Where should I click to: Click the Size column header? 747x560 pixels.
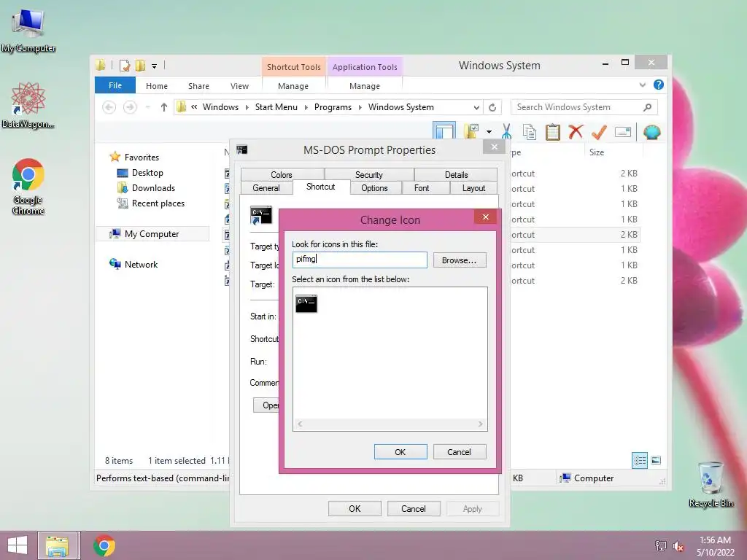(x=597, y=152)
